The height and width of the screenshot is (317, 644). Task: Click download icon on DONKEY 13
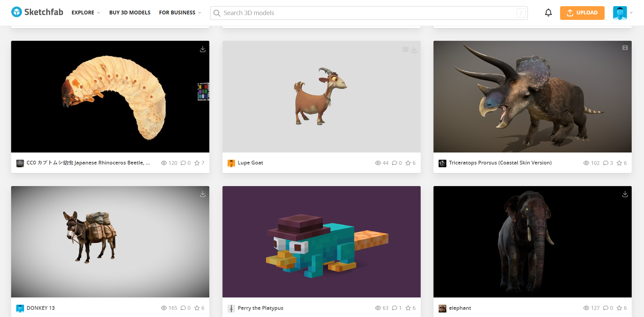click(x=203, y=194)
